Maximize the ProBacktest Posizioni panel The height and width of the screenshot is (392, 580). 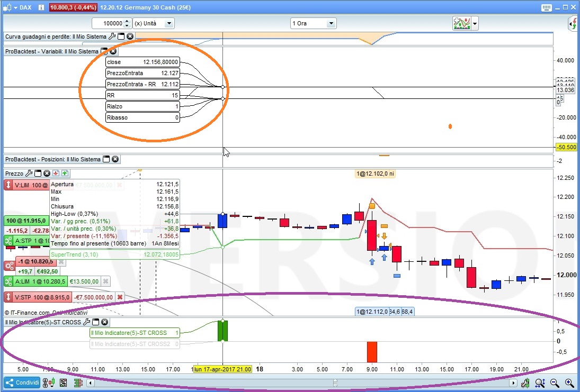(106, 159)
